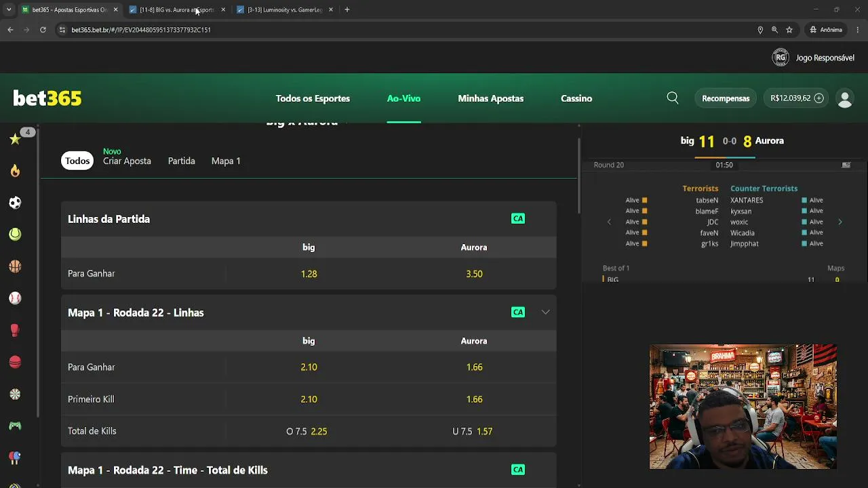
Task: Click the CA icon on Linhas da Partida
Action: point(518,218)
